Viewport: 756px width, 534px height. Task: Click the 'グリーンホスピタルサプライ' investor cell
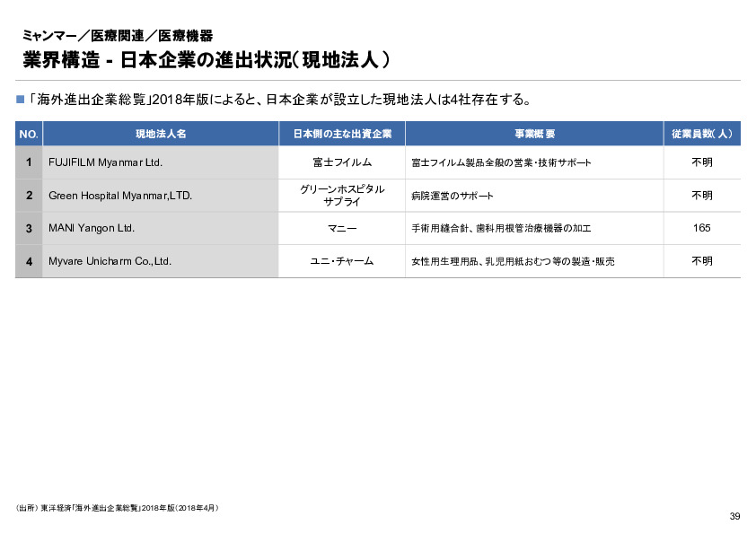pyautogui.click(x=342, y=195)
